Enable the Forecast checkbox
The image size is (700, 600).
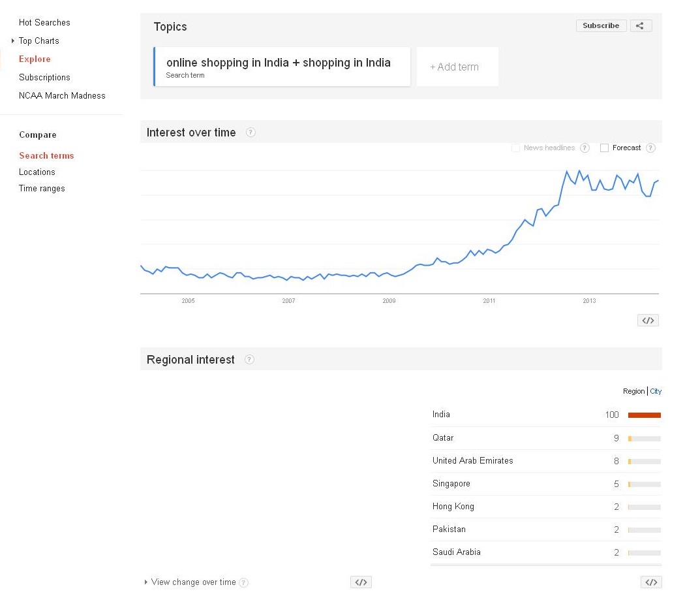pyautogui.click(x=604, y=148)
